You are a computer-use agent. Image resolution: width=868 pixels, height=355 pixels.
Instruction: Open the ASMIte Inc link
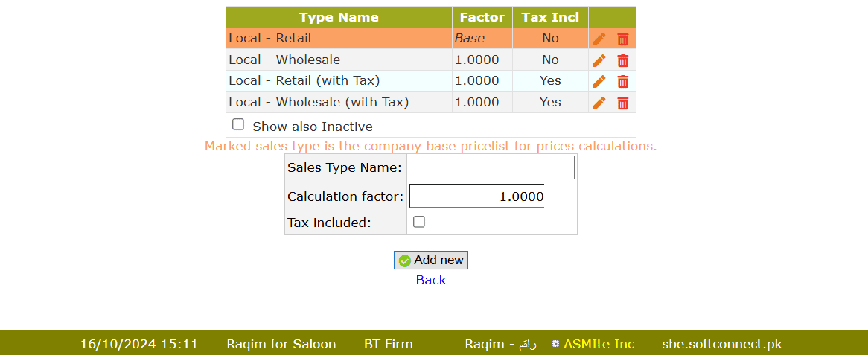[599, 344]
